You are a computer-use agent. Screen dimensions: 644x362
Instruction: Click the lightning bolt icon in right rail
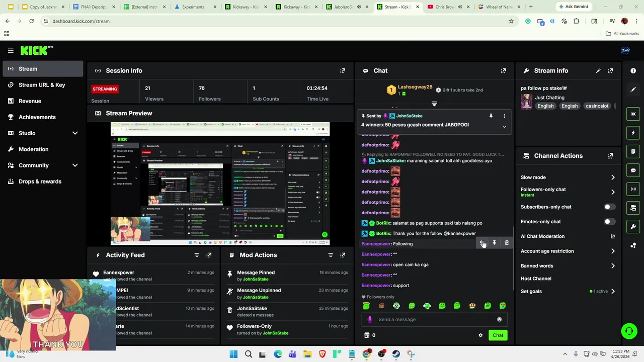(x=633, y=133)
